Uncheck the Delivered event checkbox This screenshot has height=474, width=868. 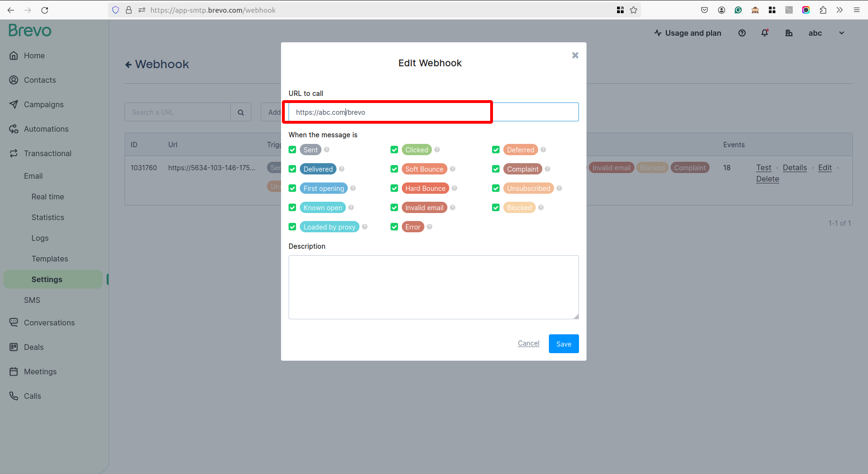292,169
